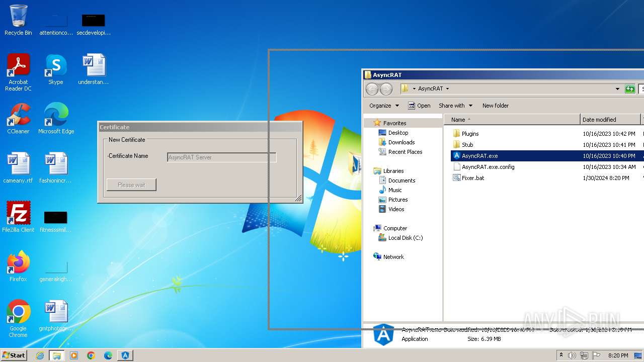Click the network tray icon
The height and width of the screenshot is (362, 644).
pyautogui.click(x=584, y=355)
